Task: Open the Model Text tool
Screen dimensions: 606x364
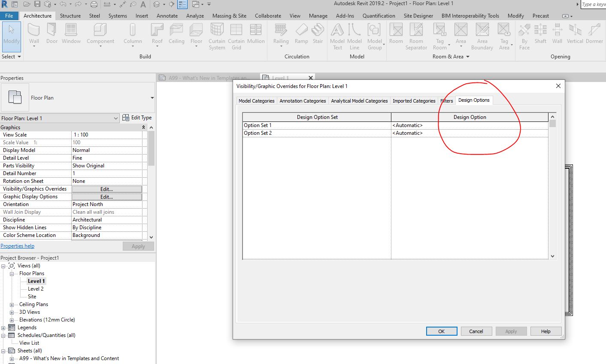Action: (x=337, y=36)
